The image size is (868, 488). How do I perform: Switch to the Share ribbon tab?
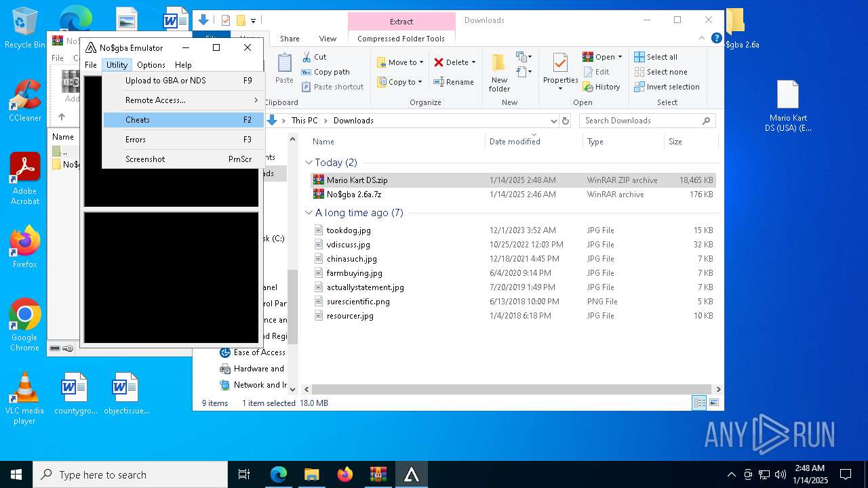(290, 39)
